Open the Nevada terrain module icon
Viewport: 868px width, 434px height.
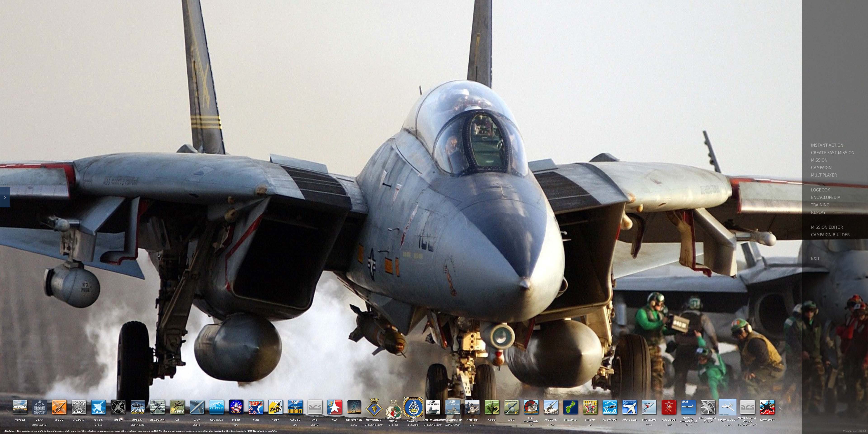[19, 407]
